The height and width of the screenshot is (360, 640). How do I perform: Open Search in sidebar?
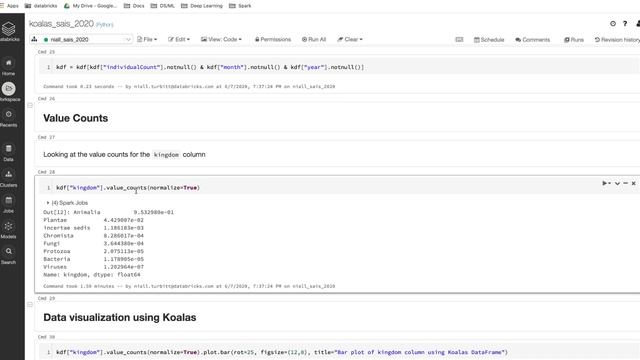[9, 256]
